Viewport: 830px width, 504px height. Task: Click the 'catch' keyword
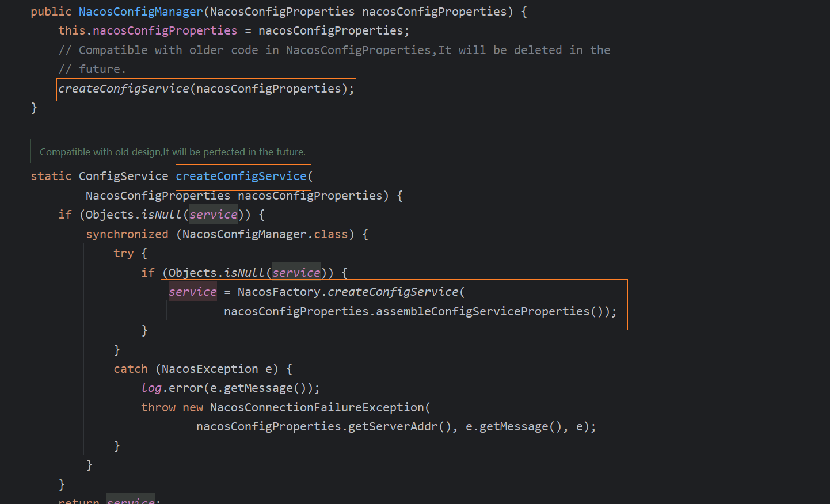pyautogui.click(x=130, y=369)
